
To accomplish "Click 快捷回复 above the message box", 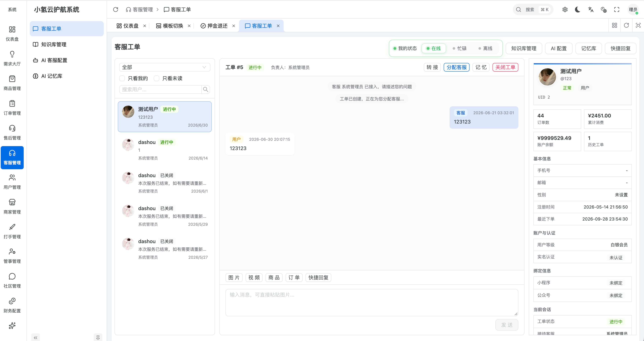I will (318, 277).
